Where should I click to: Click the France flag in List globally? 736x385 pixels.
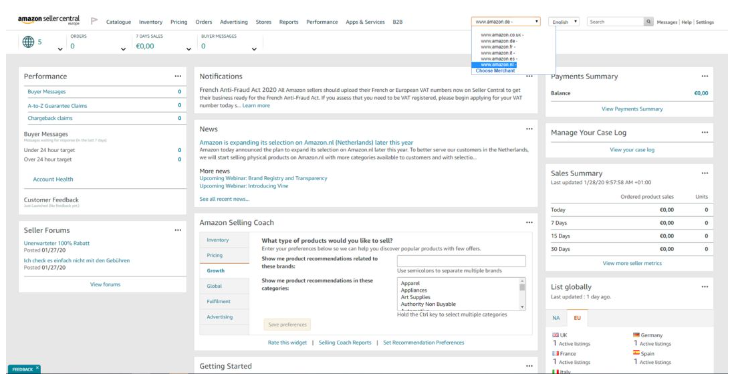tap(555, 353)
